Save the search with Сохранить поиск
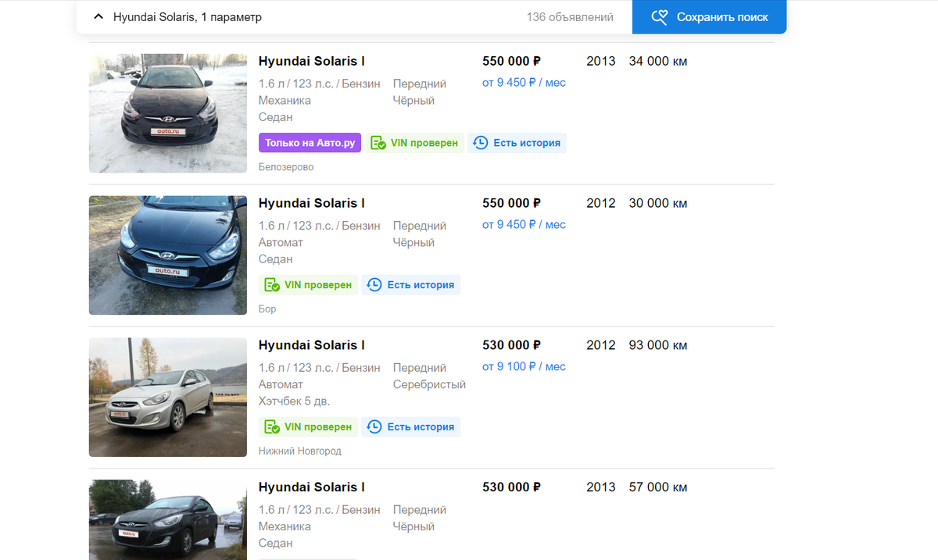 [709, 17]
